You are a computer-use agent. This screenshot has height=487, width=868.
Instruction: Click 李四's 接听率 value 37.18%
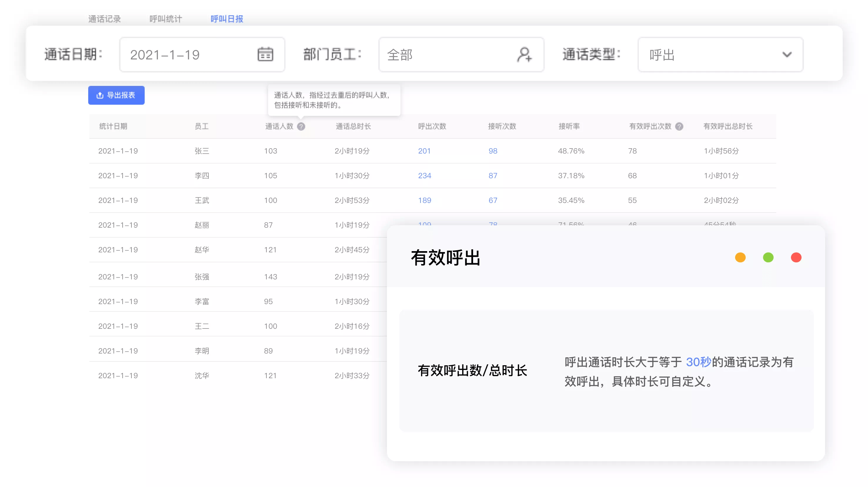click(571, 176)
